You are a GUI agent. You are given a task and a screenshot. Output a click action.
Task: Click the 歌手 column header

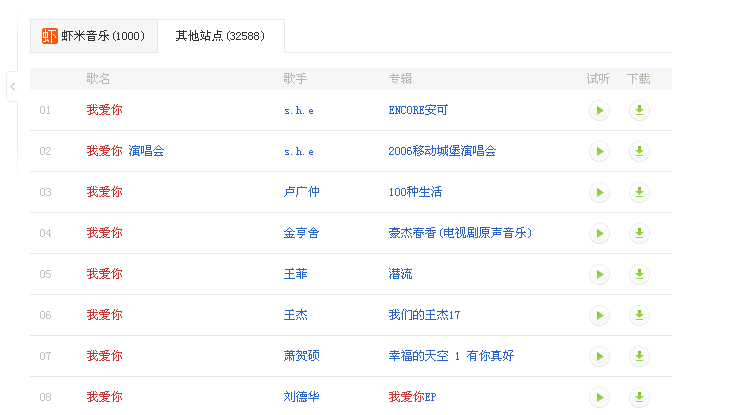[x=295, y=79]
